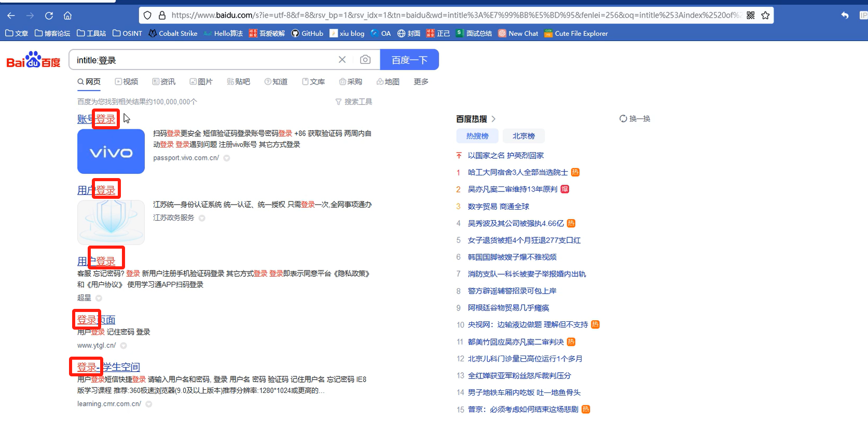Switch to the 贴吧 search tab
This screenshot has width=868, height=421.
239,82
